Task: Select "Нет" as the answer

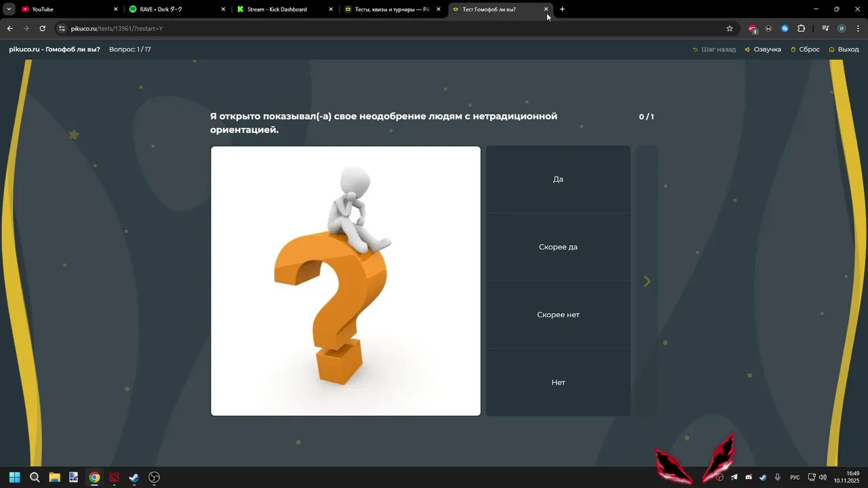Action: [x=558, y=382]
